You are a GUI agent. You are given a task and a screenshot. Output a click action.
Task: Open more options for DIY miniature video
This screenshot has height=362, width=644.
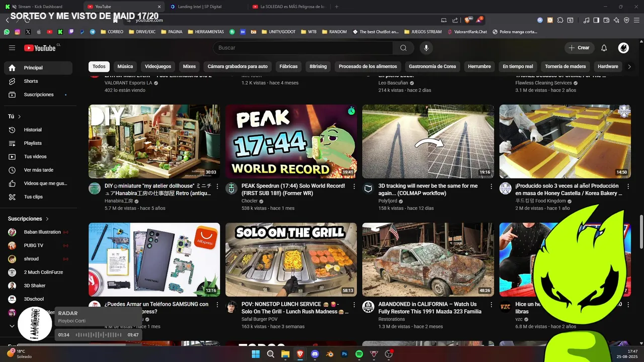(217, 186)
